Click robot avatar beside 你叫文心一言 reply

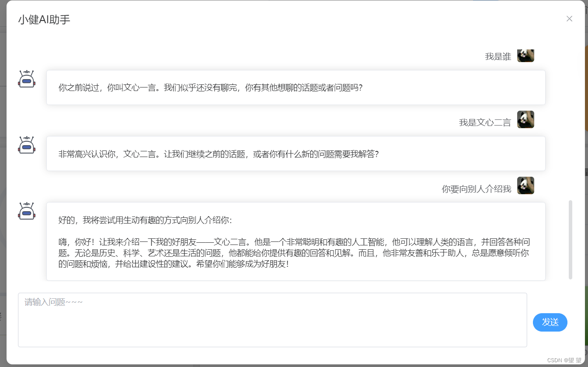point(27,79)
